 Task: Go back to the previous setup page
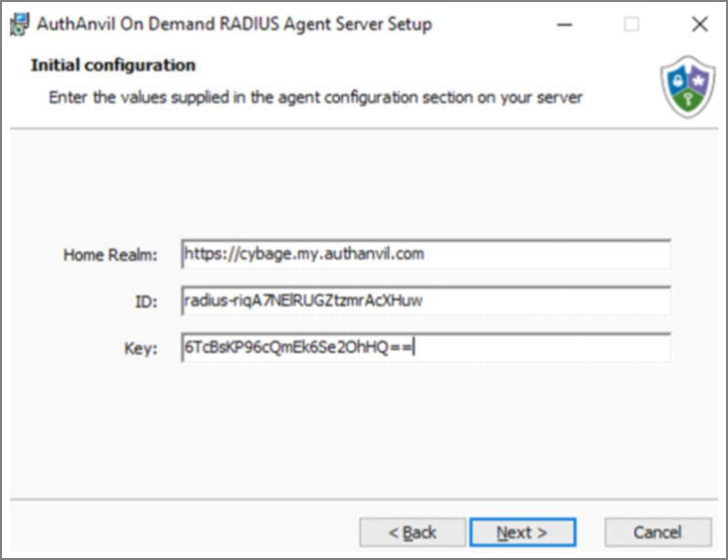coord(412,532)
